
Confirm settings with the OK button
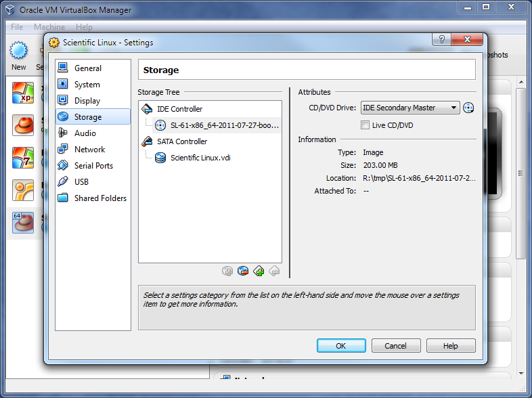click(341, 345)
